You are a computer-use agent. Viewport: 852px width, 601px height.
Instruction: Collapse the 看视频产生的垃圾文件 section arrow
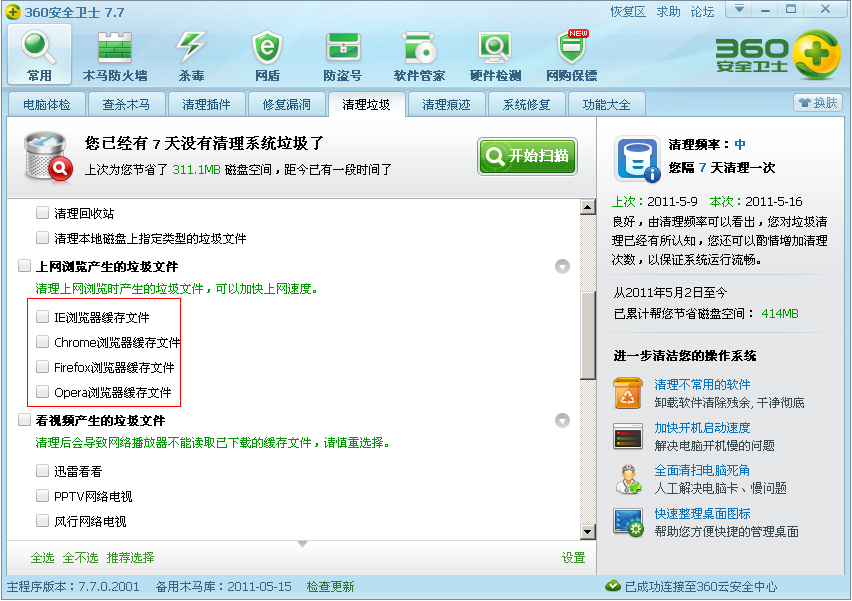pos(562,421)
